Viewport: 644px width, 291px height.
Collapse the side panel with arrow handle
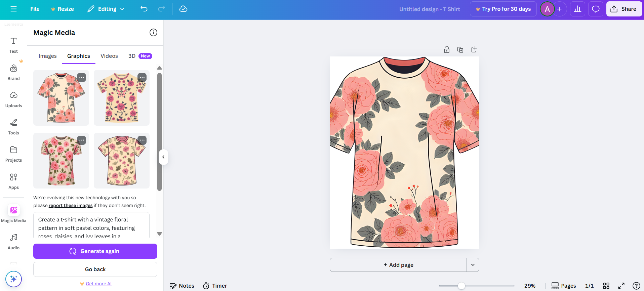(x=163, y=157)
